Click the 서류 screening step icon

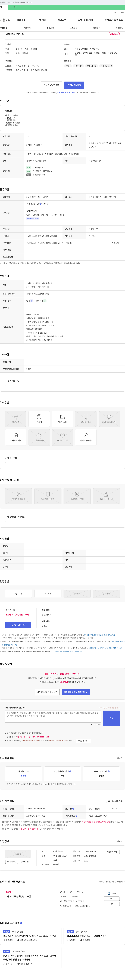[x=19, y=594]
